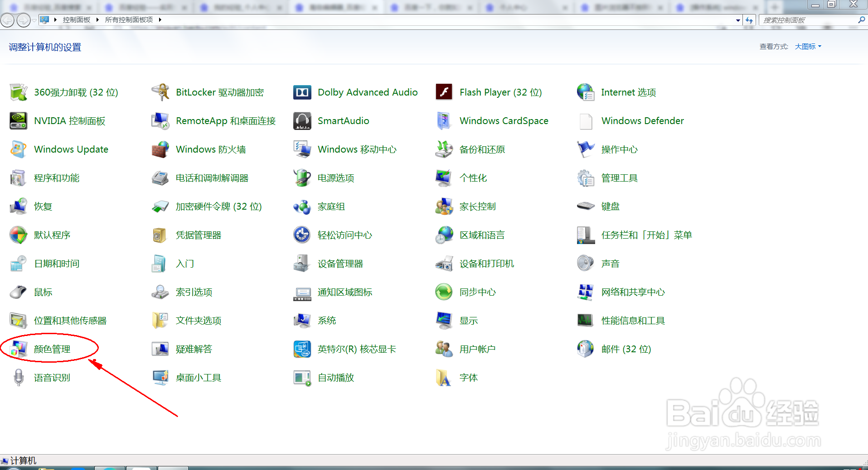Screen dimensions: 868x470
Task: Click the 个性化 monitor icon
Action: [x=444, y=178]
